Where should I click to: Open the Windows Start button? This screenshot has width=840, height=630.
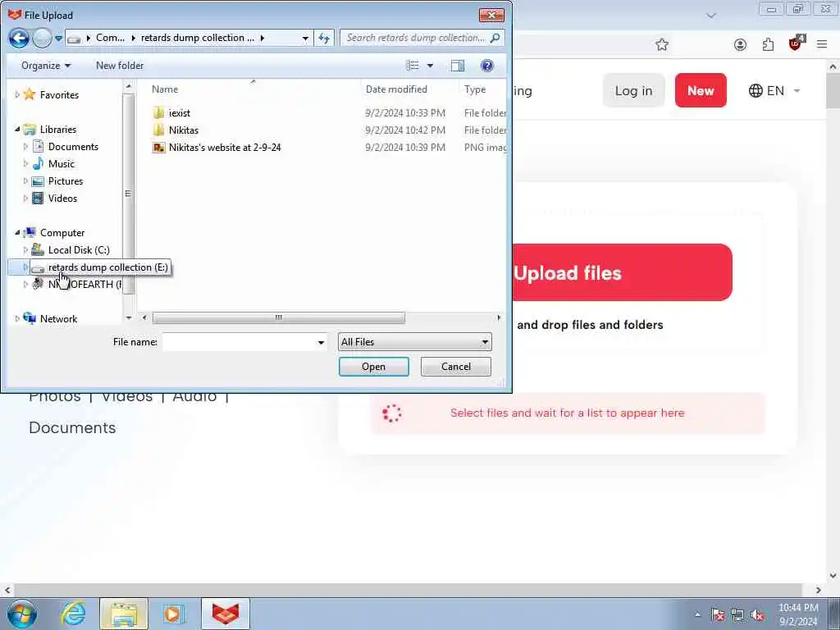[22, 614]
